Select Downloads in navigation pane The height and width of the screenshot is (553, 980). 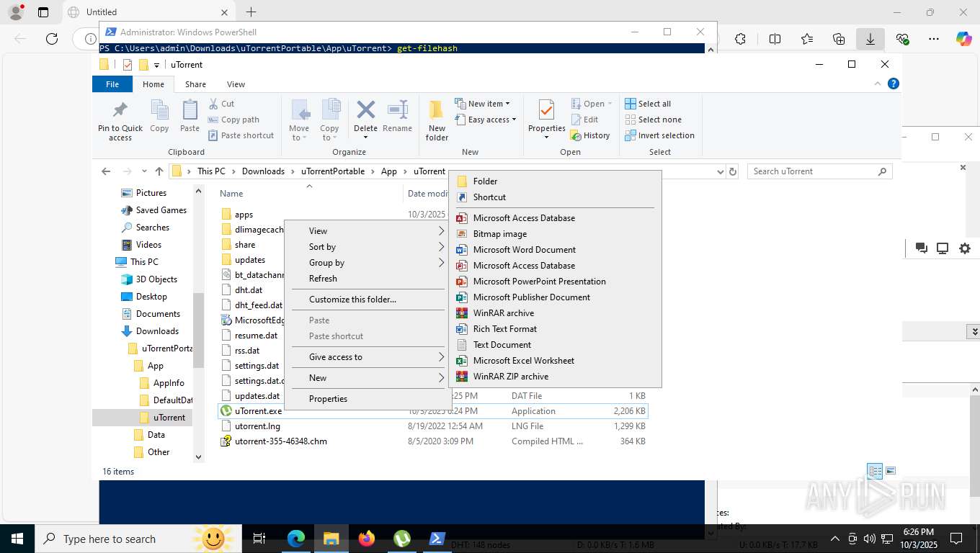tap(157, 331)
